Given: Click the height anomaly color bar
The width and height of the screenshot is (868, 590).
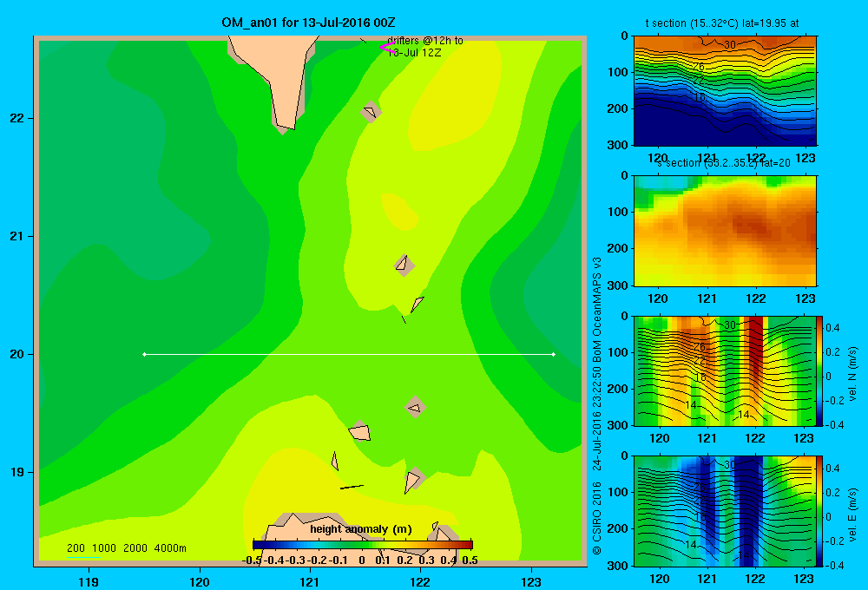Looking at the screenshot, I should point(363,545).
